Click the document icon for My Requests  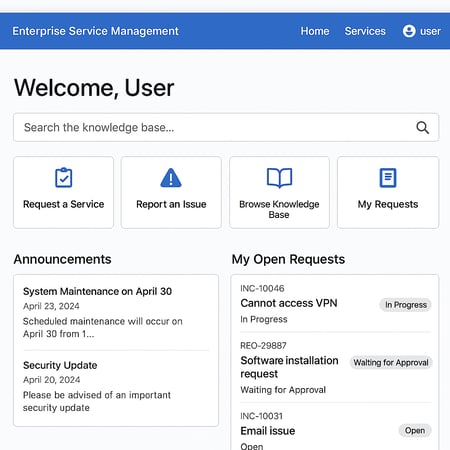click(388, 178)
